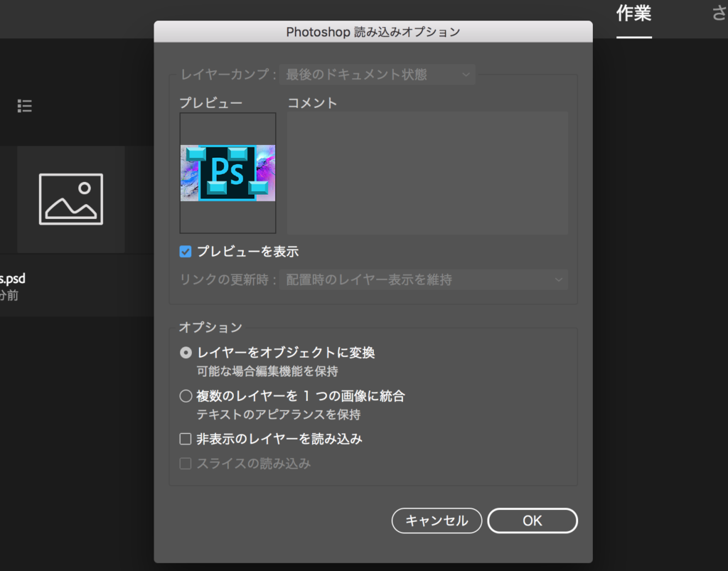The width and height of the screenshot is (728, 571).
Task: Click the キャンセル button
Action: pyautogui.click(x=437, y=521)
